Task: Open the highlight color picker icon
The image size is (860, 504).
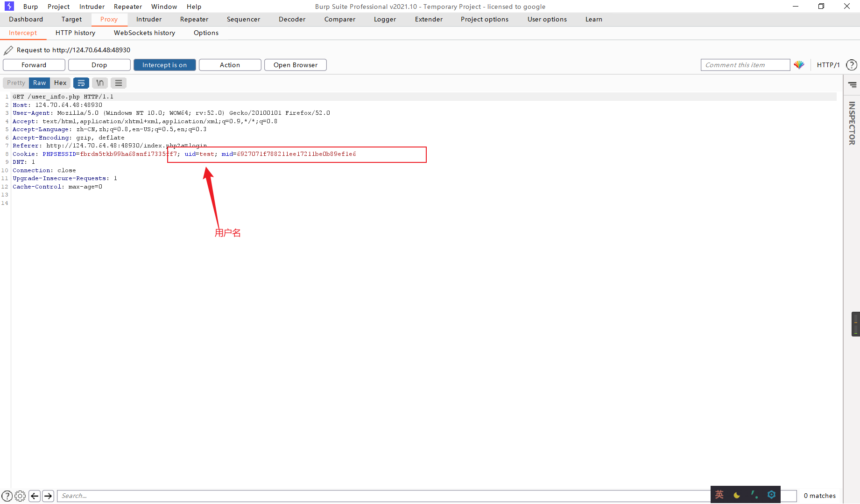Action: [x=799, y=65]
